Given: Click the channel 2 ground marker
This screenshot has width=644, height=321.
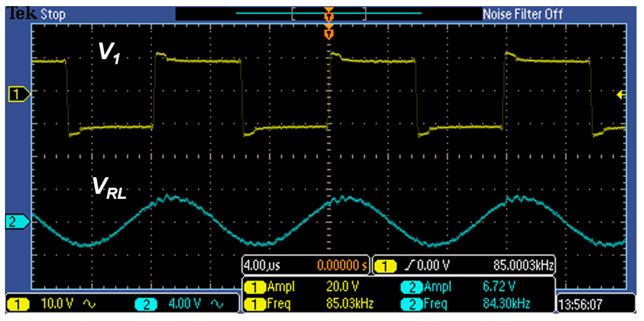Looking at the screenshot, I should pyautogui.click(x=17, y=221).
